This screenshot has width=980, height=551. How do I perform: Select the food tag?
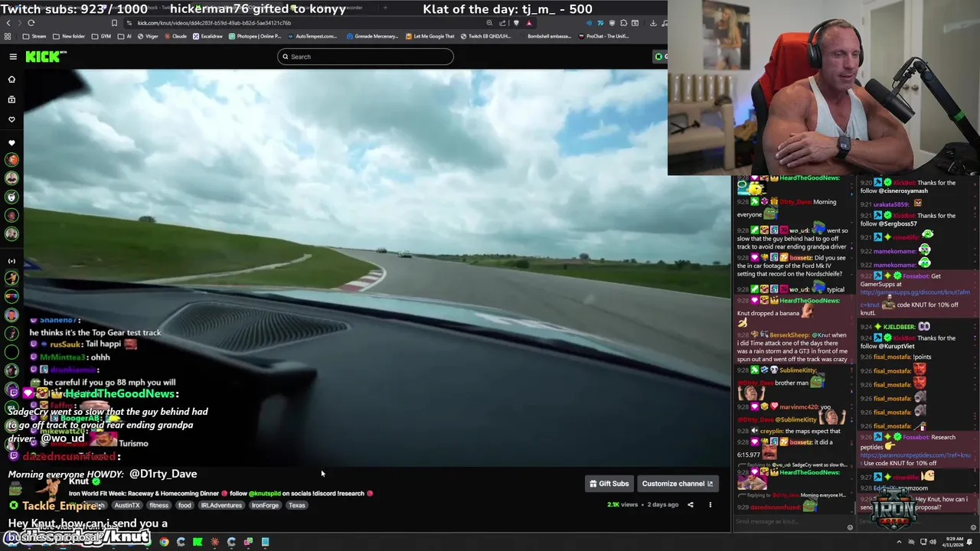coord(185,505)
